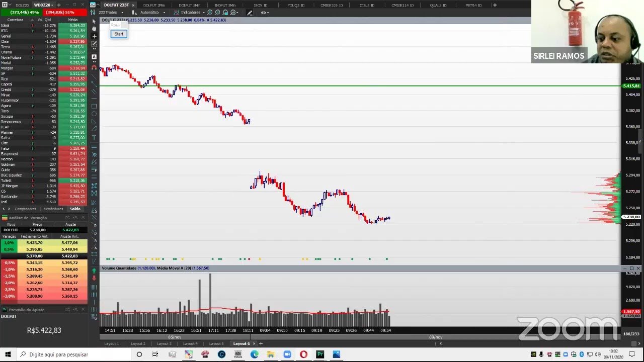Click the zoom out magnifier icon

coord(217,12)
